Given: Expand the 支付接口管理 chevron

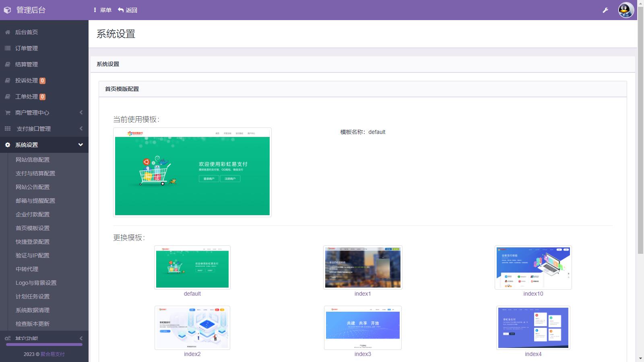Looking at the screenshot, I should click(80, 129).
